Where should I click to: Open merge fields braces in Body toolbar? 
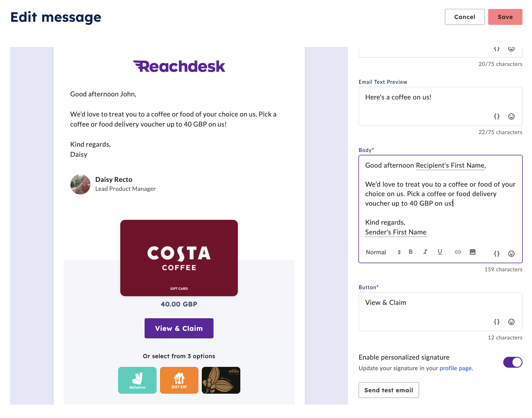click(497, 253)
